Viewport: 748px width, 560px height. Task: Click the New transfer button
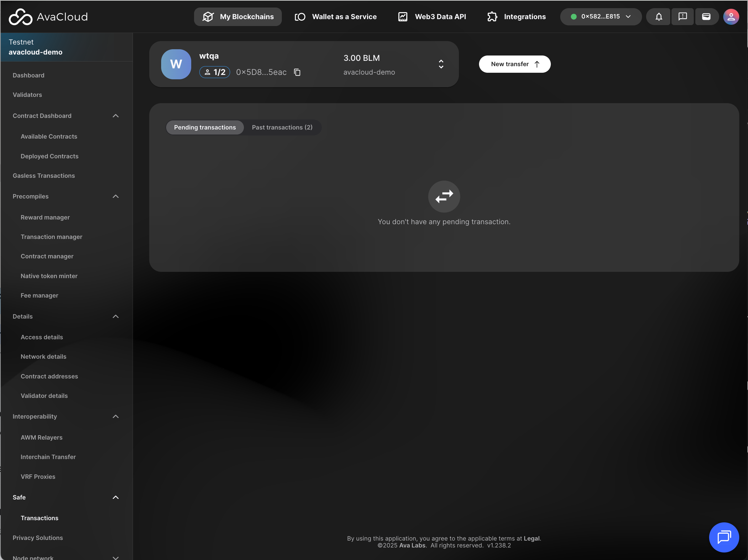[514, 64]
